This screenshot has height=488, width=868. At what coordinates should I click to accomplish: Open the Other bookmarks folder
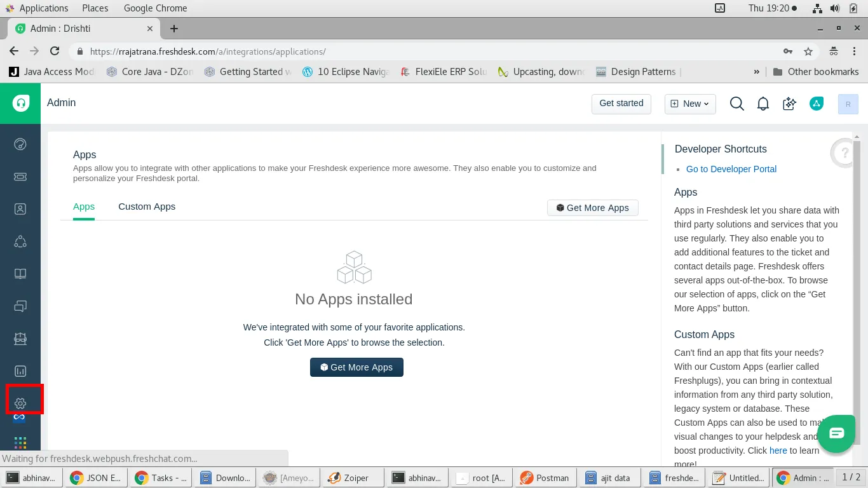pyautogui.click(x=816, y=72)
